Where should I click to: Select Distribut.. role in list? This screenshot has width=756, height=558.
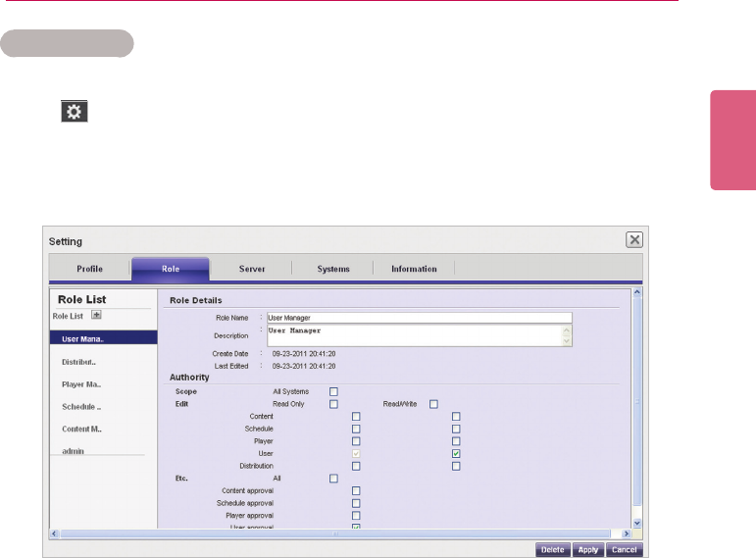79,362
